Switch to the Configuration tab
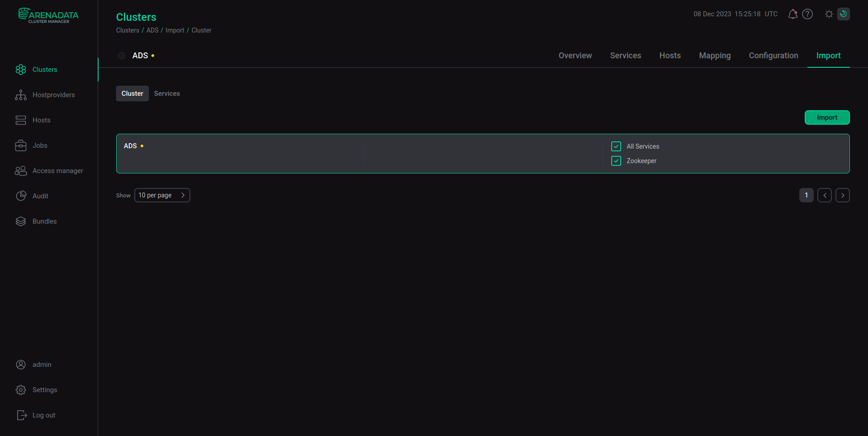 pyautogui.click(x=774, y=56)
